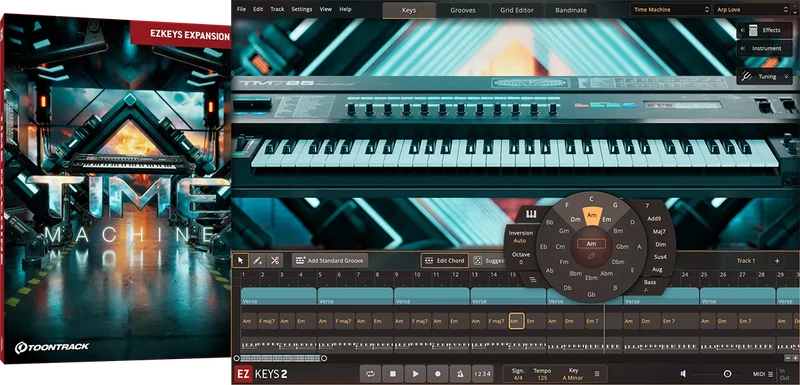Select Dm chord on the wheel
Viewport: 800px width, 385px height.
pyautogui.click(x=576, y=219)
